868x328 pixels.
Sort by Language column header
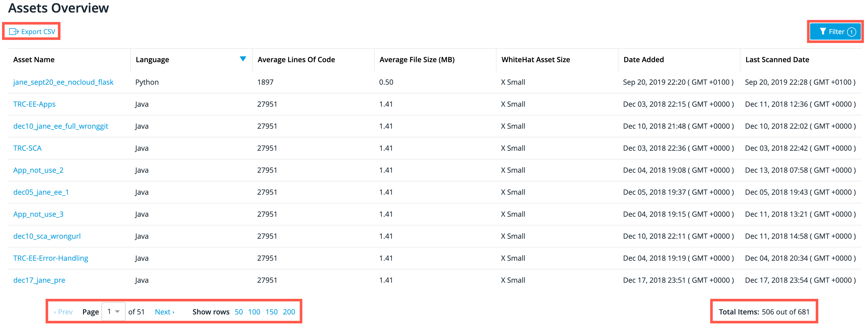click(152, 60)
